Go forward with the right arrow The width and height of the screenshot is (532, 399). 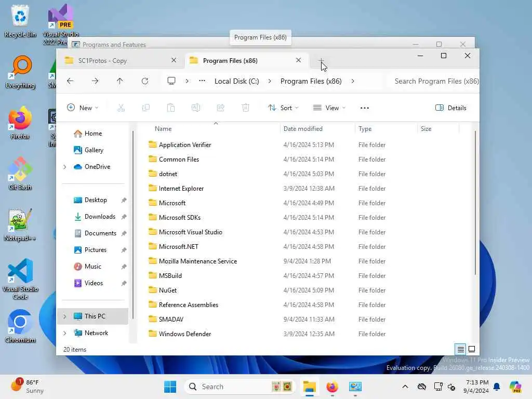point(95,81)
